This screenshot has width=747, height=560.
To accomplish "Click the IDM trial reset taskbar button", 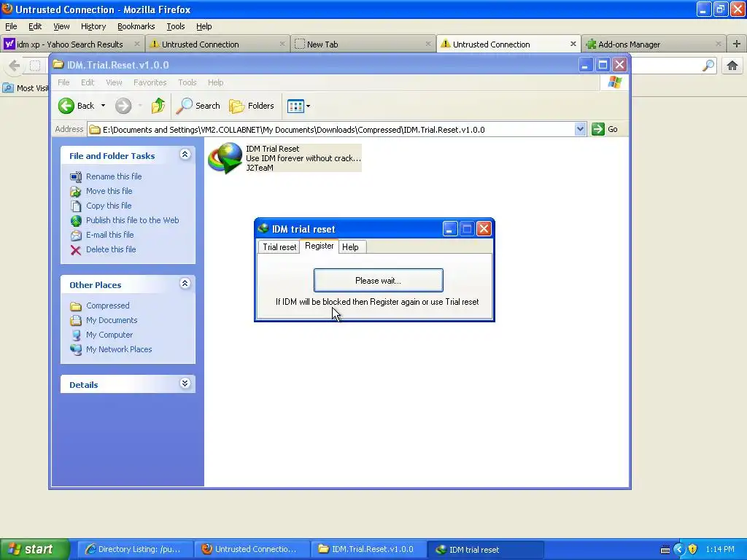I will point(485,550).
